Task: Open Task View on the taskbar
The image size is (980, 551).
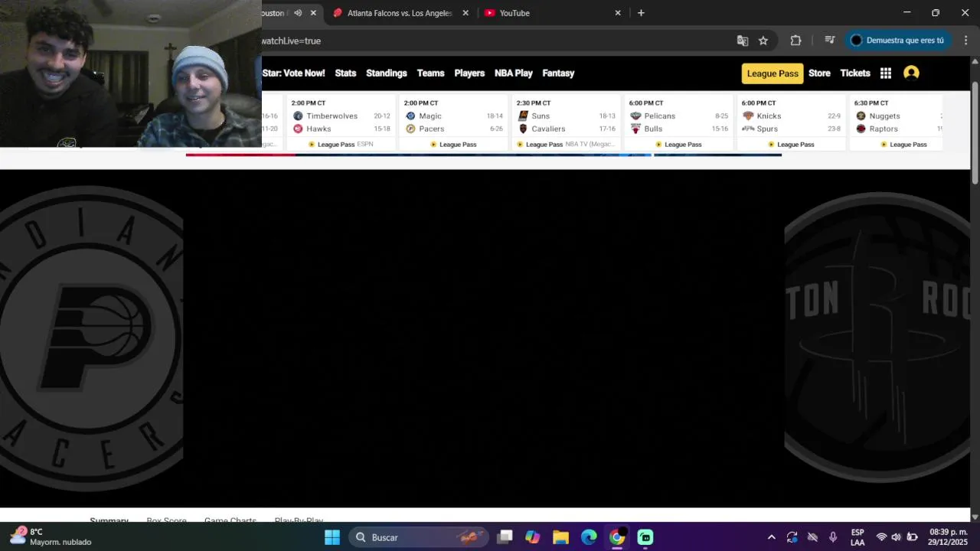Action: [505, 537]
